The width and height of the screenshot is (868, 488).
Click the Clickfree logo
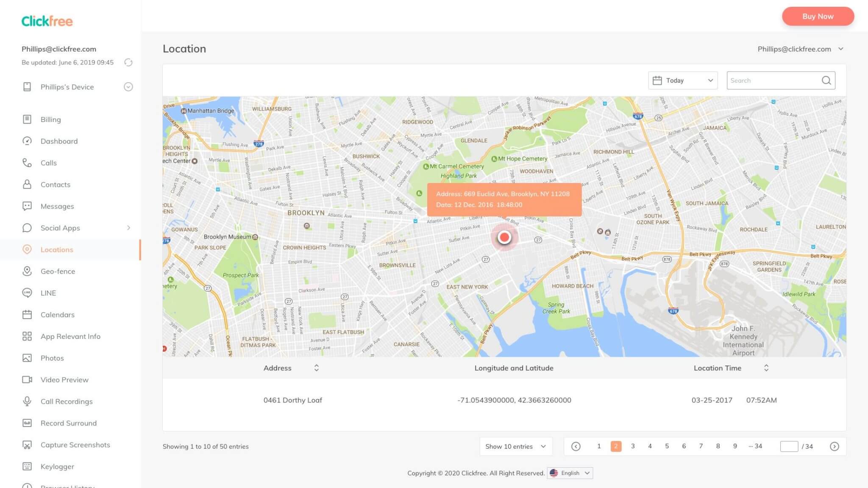point(47,21)
